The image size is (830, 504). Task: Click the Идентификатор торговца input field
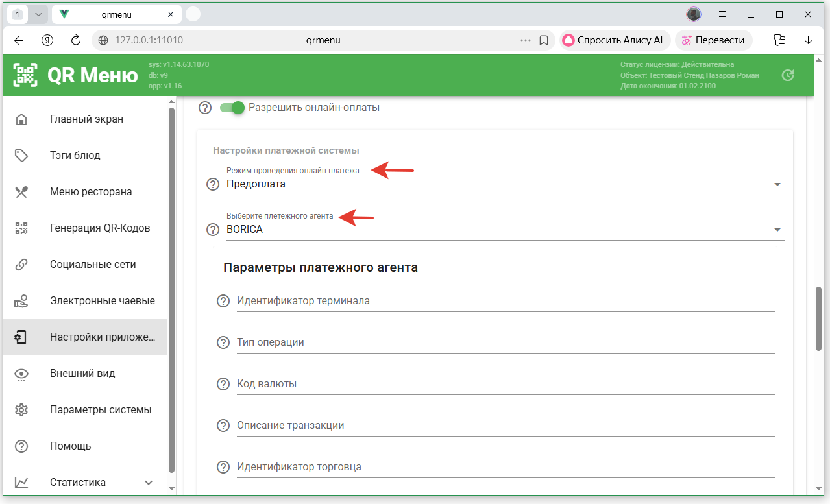coord(505,467)
